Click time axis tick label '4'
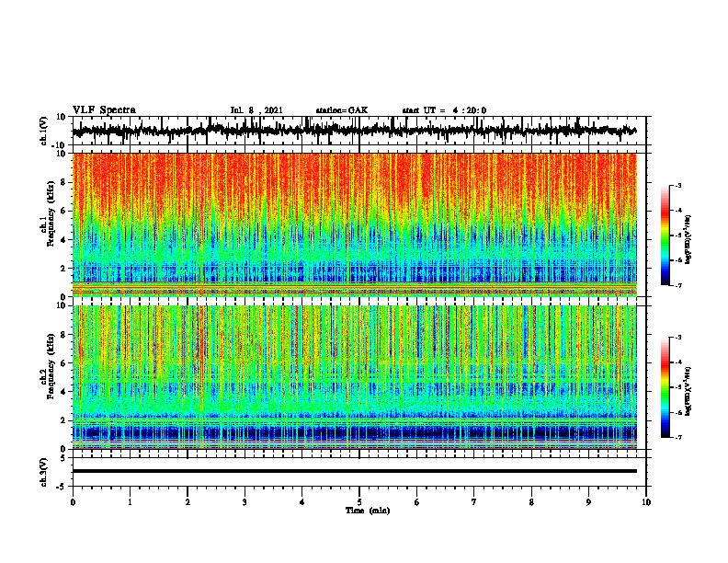The width and height of the screenshot is (728, 563). click(302, 502)
